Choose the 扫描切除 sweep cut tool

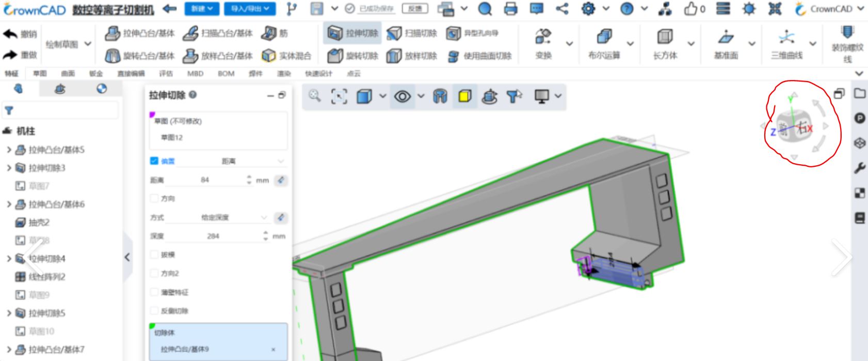pos(412,34)
